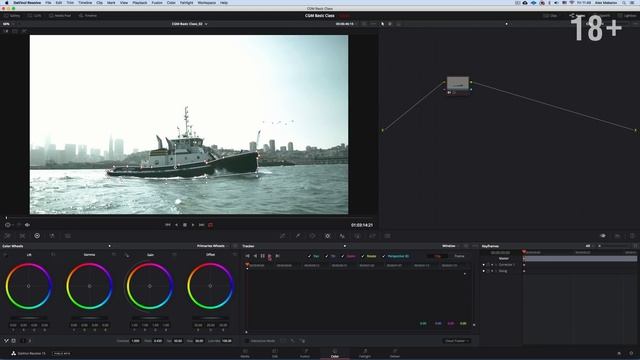This screenshot has height=360, width=640.
Task: Open the Camera Raw palette
Action: [x=7, y=236]
